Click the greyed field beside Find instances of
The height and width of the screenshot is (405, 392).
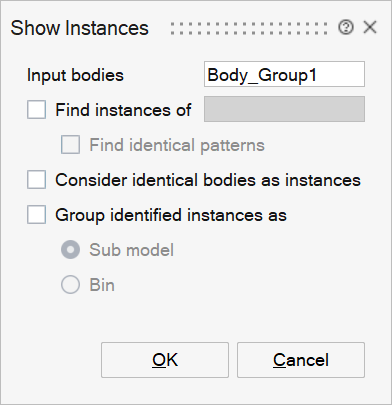coord(284,109)
